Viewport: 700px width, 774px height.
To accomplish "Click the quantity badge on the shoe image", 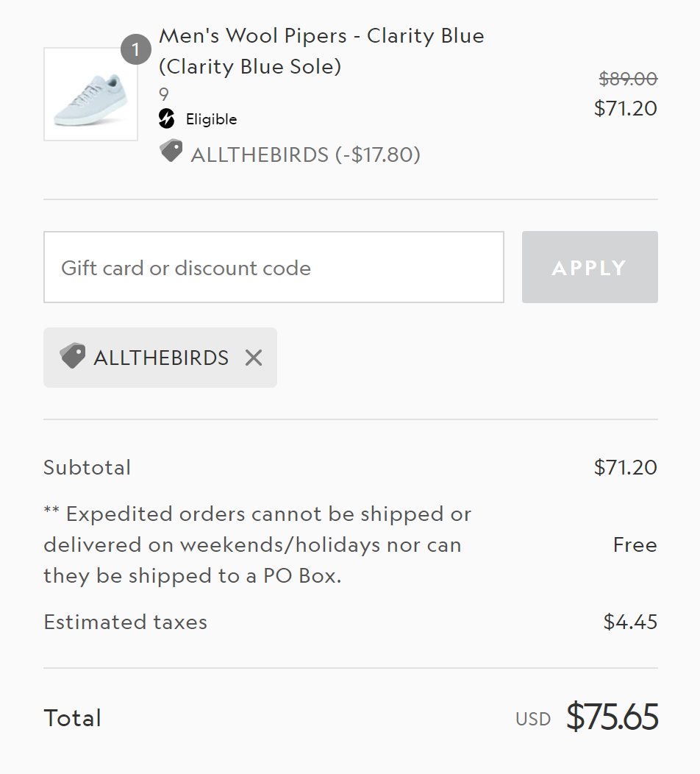I will click(135, 50).
